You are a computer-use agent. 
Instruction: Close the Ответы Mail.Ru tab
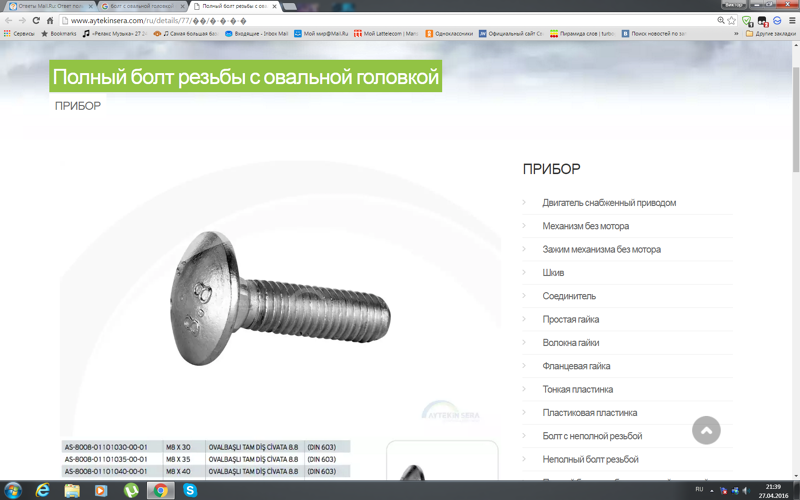(90, 7)
